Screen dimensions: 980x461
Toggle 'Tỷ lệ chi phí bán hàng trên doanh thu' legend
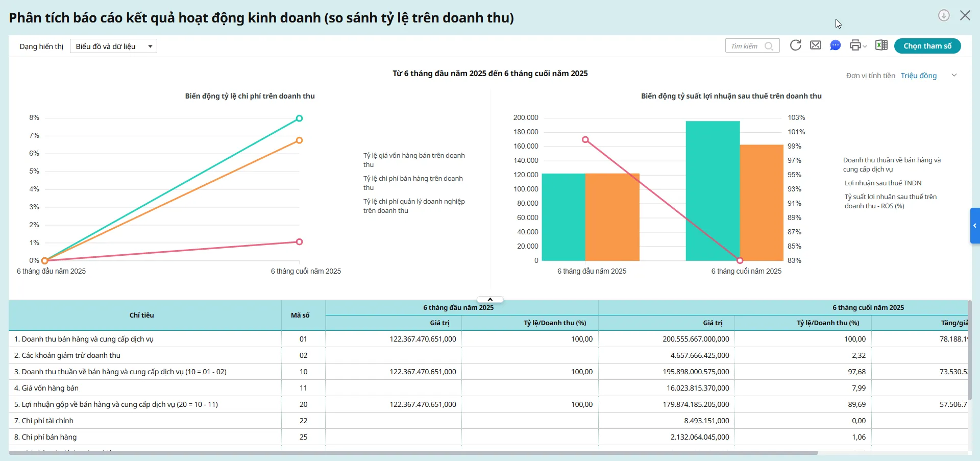(413, 183)
